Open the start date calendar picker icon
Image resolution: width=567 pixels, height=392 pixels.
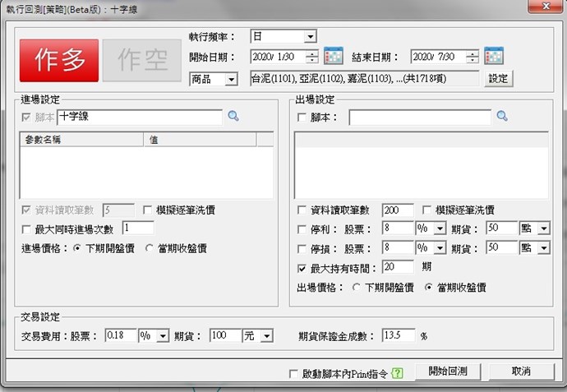[x=333, y=57]
